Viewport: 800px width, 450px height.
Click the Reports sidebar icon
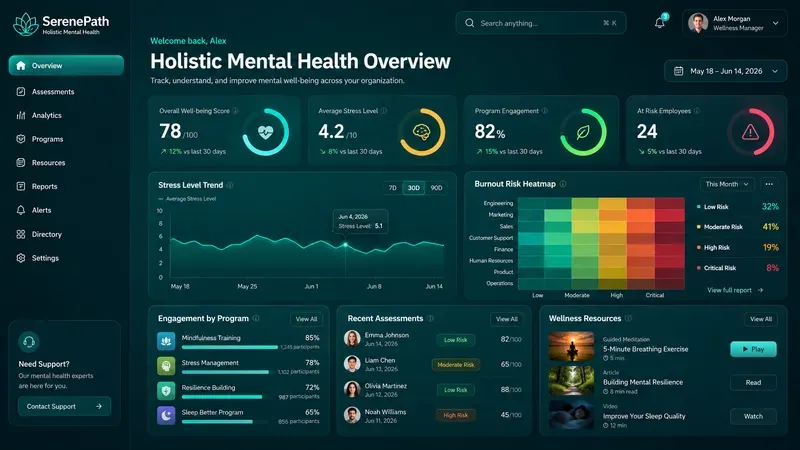21,186
